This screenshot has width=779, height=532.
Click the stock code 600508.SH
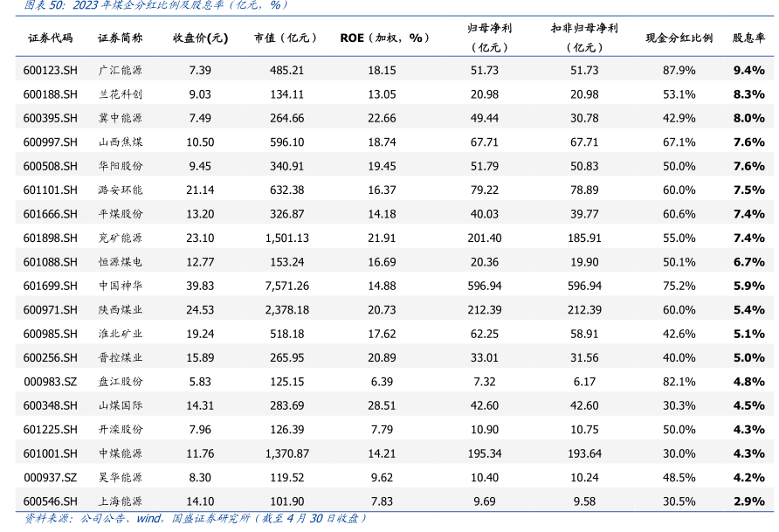(x=50, y=166)
